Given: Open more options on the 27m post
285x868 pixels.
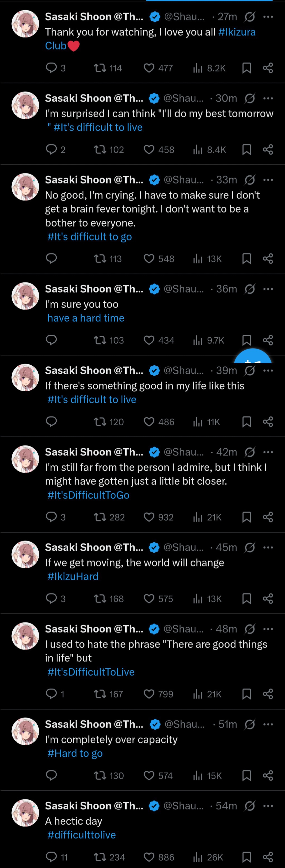Looking at the screenshot, I should pyautogui.click(x=268, y=17).
